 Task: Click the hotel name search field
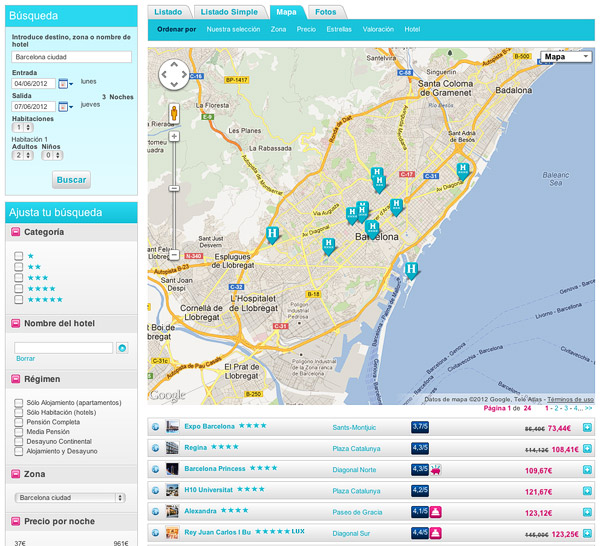pyautogui.click(x=64, y=348)
